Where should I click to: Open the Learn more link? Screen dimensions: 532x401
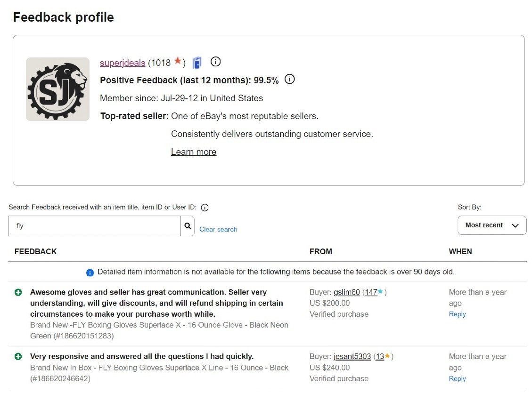194,152
